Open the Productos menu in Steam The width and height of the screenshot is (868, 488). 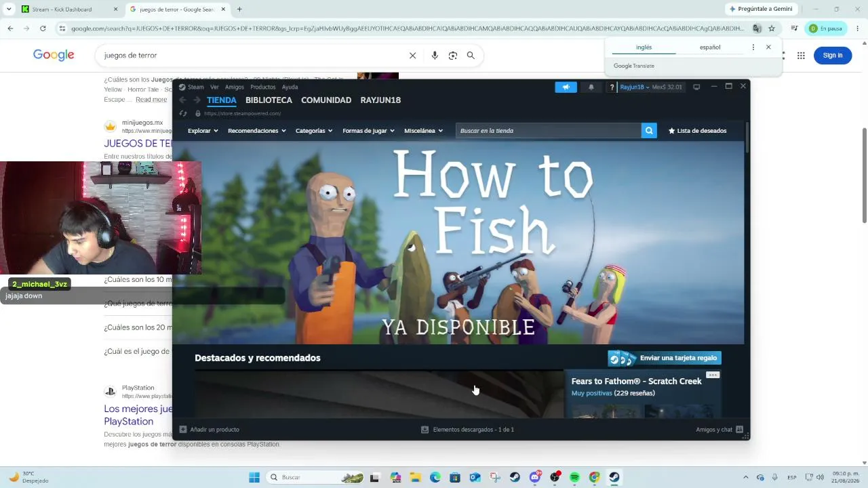click(x=263, y=87)
